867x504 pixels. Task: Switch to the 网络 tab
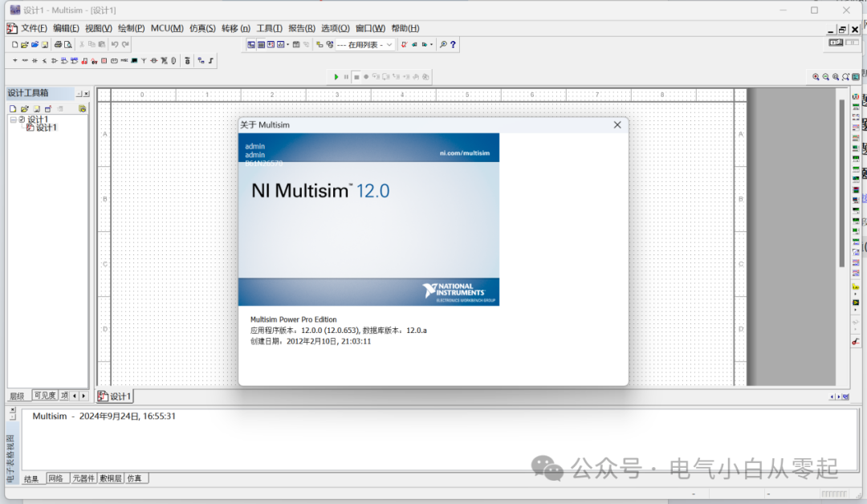point(56,478)
